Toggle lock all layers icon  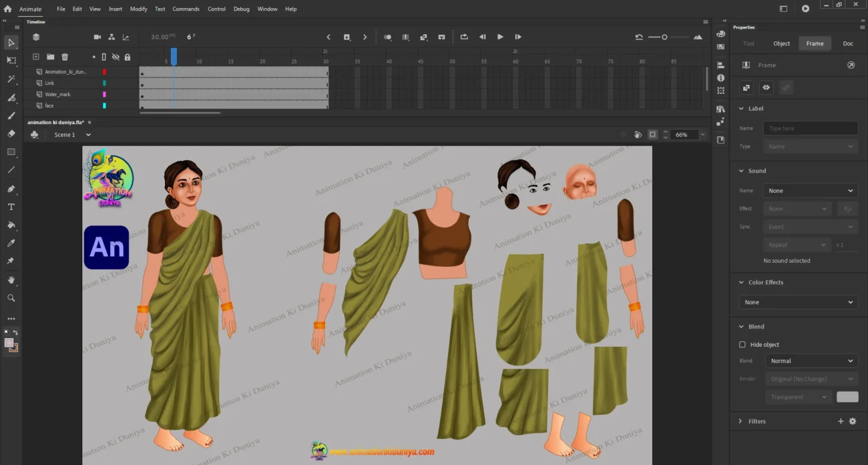[127, 57]
